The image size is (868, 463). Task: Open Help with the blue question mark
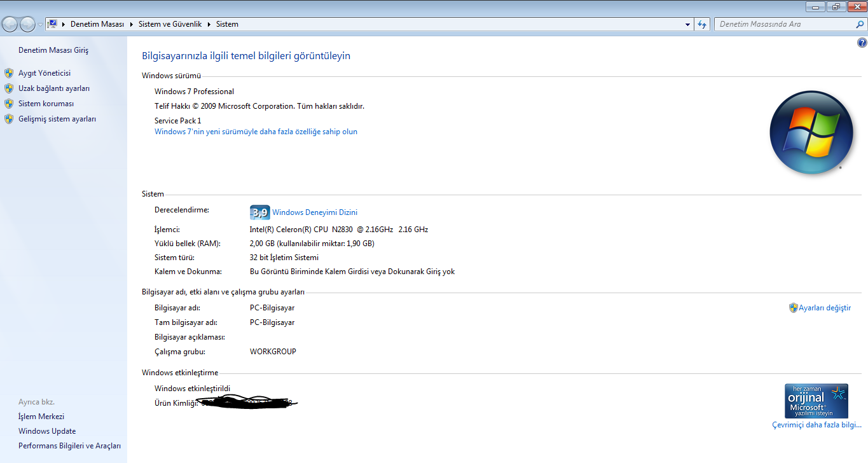click(862, 43)
